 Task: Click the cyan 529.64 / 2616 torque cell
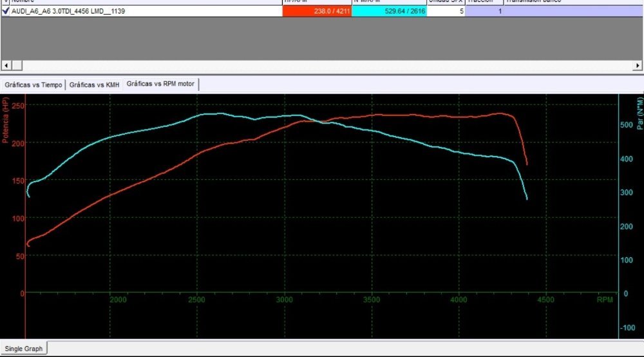[389, 11]
